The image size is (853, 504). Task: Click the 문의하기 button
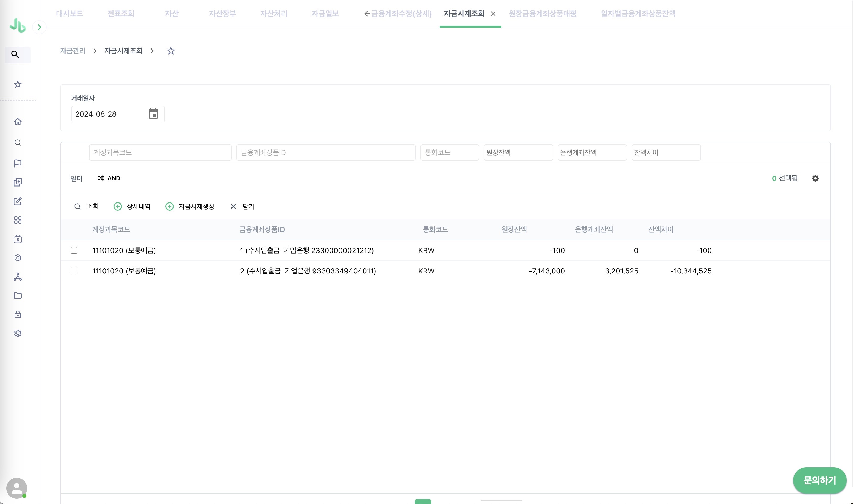point(819,480)
